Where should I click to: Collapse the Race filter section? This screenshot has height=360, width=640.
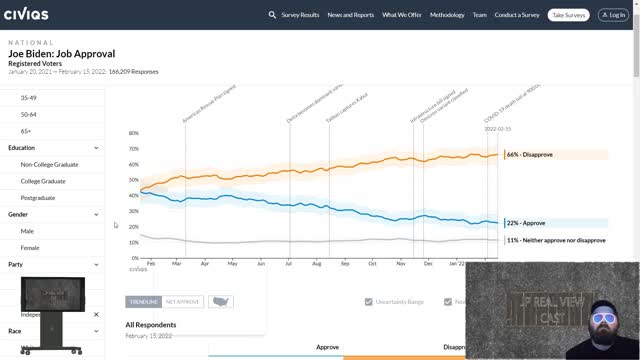[x=96, y=331]
